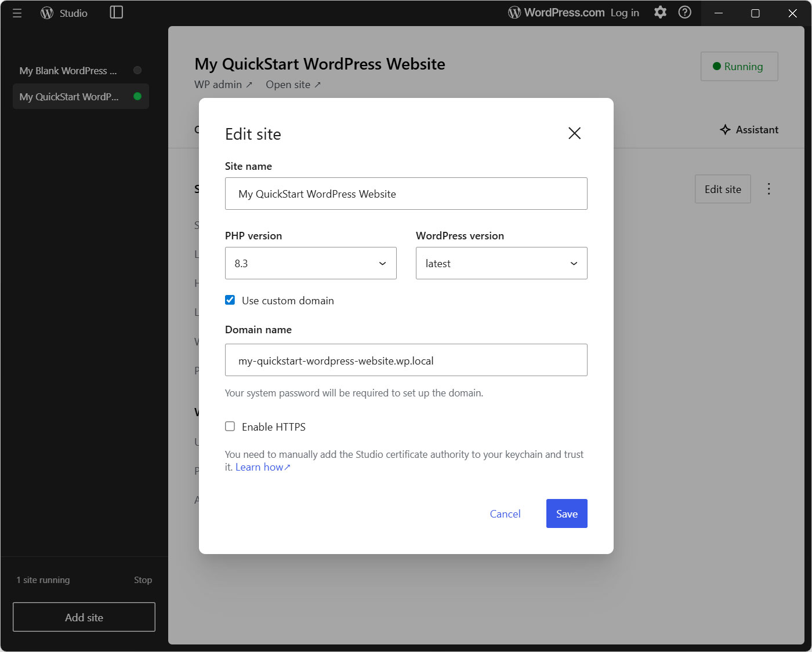Toggle the sidebar panel icon
The height and width of the screenshot is (652, 812).
tap(116, 12)
